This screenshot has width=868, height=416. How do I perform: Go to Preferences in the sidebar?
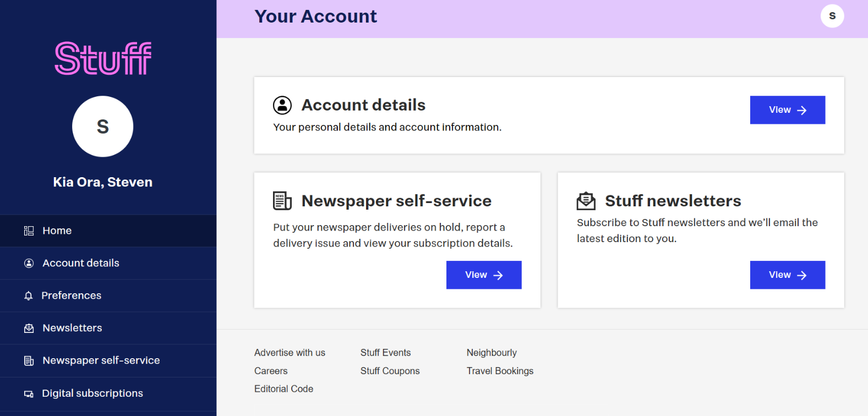[108, 295]
